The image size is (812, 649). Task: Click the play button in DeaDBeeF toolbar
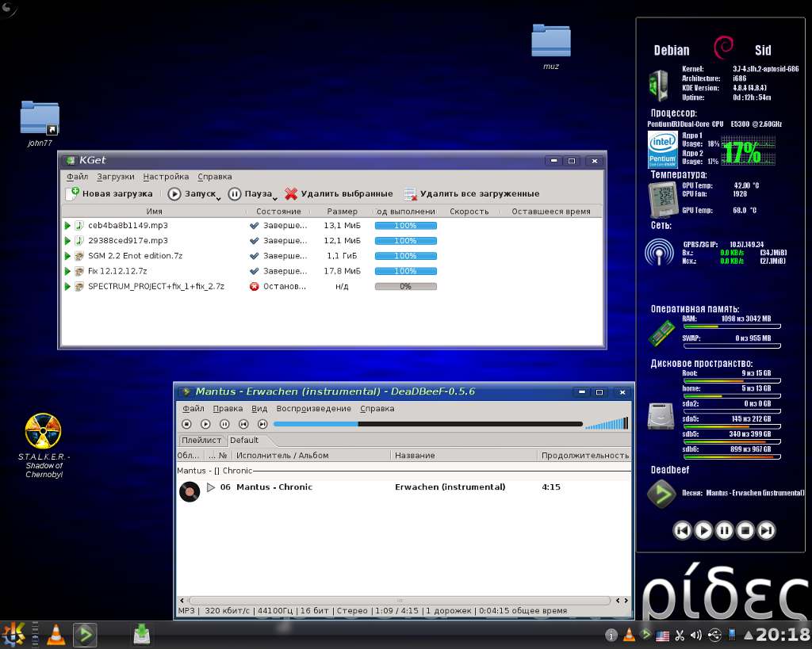(x=205, y=424)
